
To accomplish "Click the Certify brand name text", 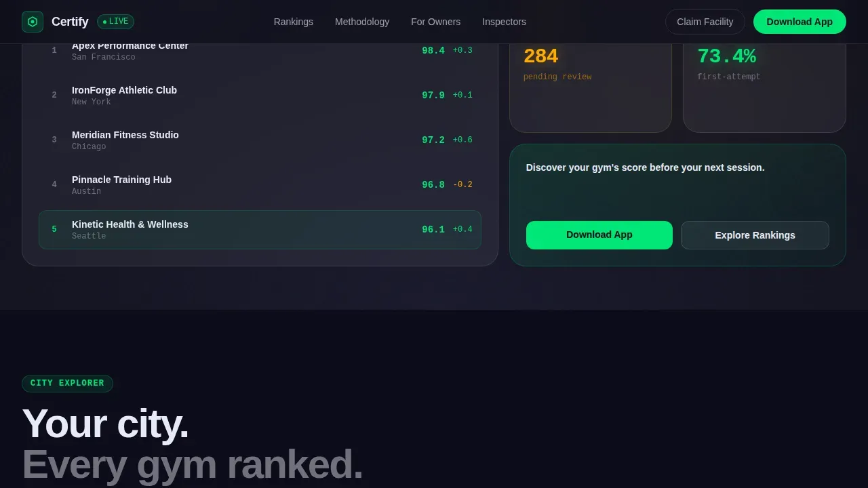I will (70, 22).
